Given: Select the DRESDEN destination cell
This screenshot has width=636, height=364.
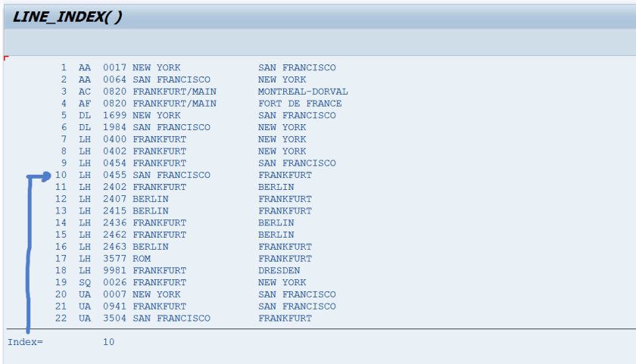Looking at the screenshot, I should (x=279, y=271).
